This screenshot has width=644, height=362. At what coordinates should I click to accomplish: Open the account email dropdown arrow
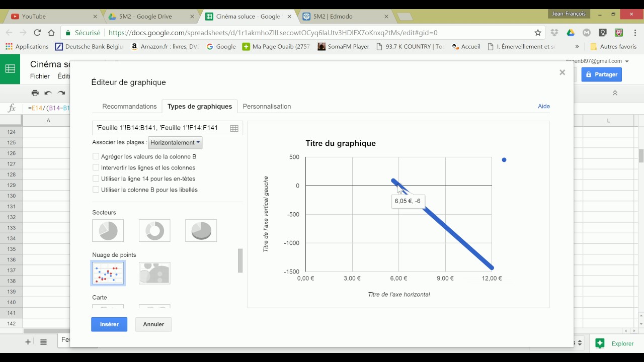point(627,61)
